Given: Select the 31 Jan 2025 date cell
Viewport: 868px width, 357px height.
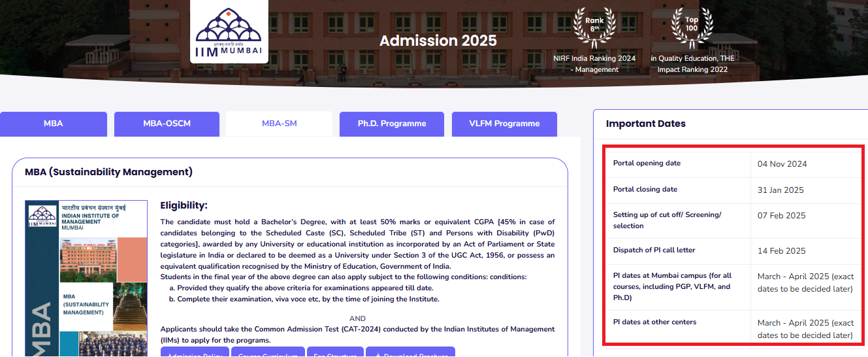Looking at the screenshot, I should [x=780, y=190].
